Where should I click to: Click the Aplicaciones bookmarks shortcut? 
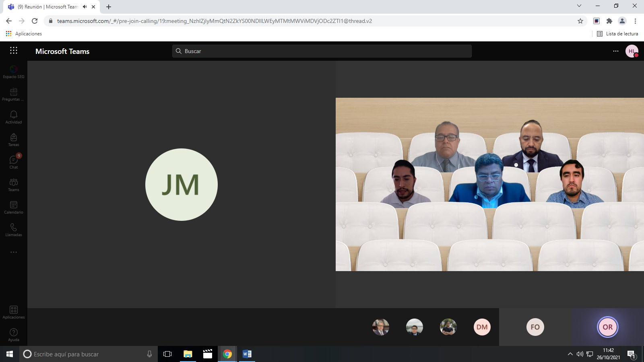(24, 34)
